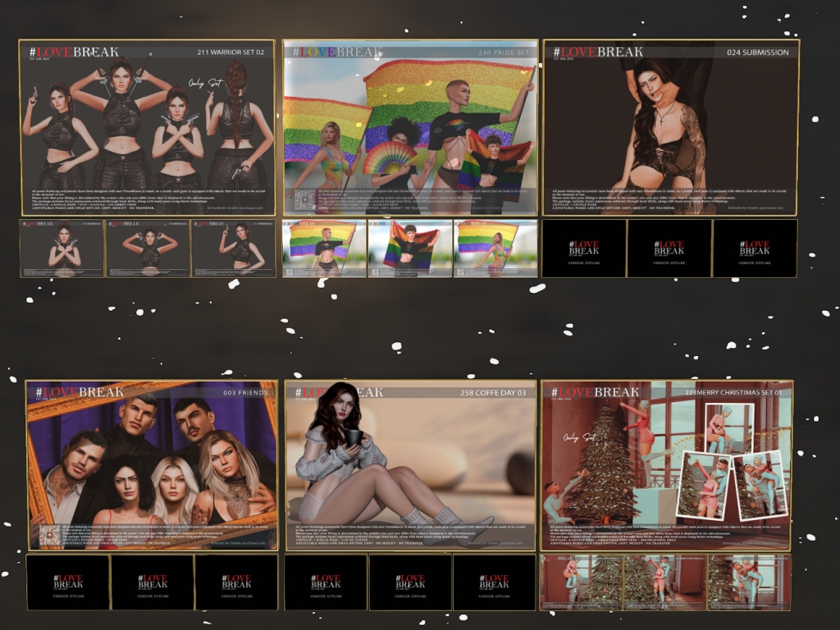
Task: Select the right Vendor Offline panel under Friends
Action: coord(237,582)
